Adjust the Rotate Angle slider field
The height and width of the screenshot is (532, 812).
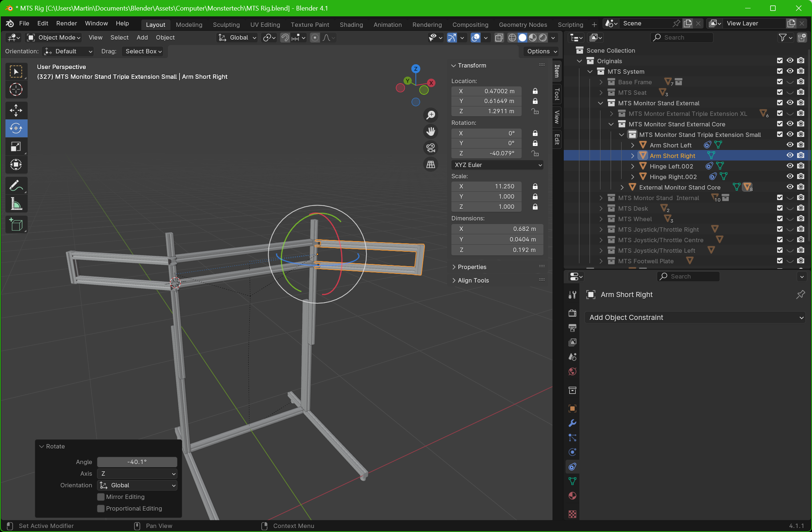(x=137, y=462)
